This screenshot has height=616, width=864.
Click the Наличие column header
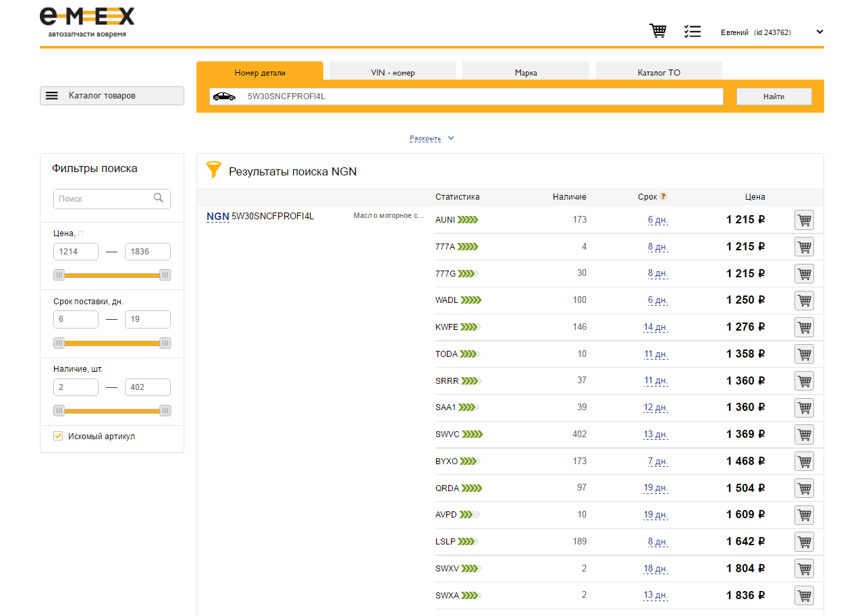pos(570,197)
